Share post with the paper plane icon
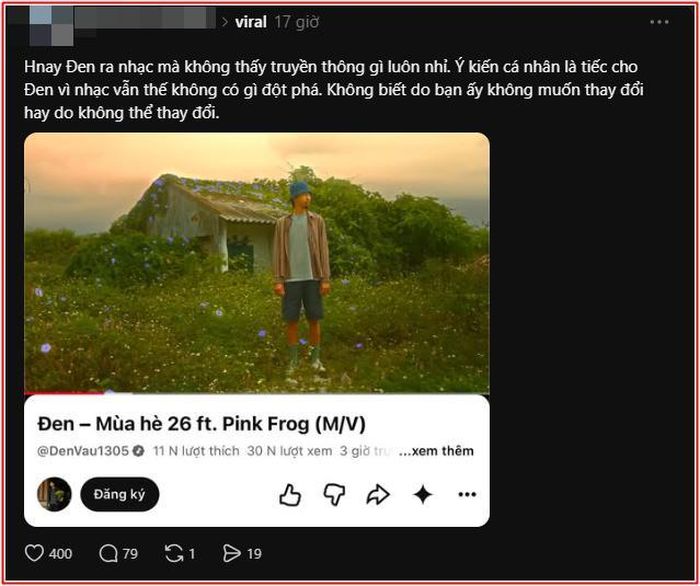The width and height of the screenshot is (700, 586). (231, 553)
